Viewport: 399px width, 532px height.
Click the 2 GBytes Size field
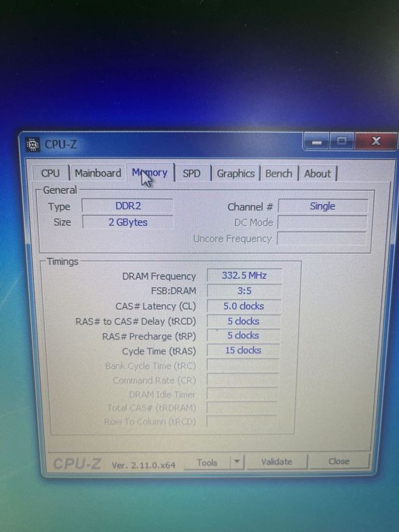pyautogui.click(x=128, y=222)
